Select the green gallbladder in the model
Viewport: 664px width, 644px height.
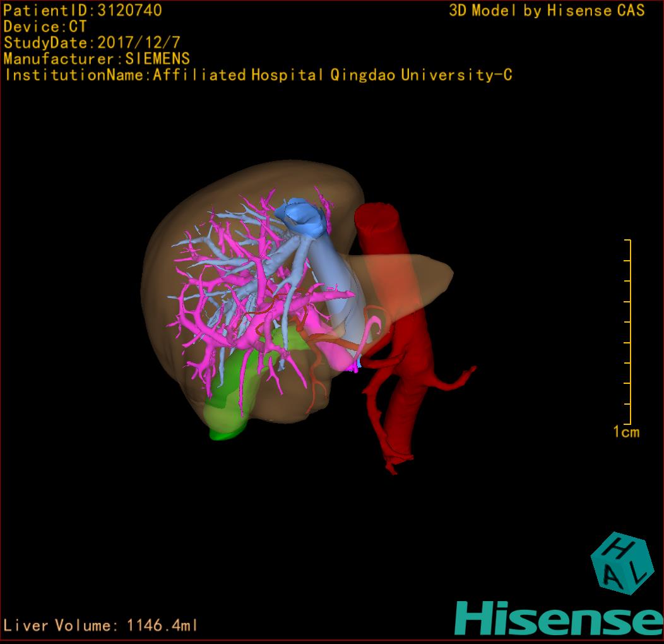(x=228, y=404)
